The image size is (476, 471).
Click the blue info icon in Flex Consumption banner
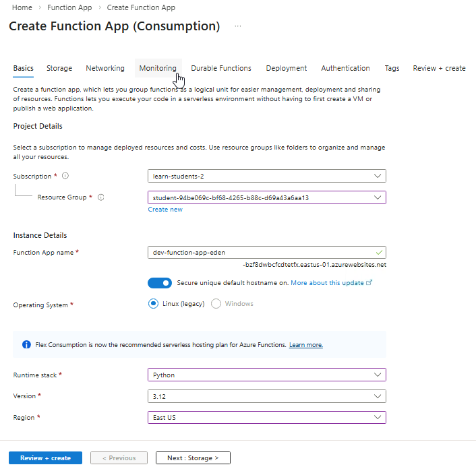26,344
